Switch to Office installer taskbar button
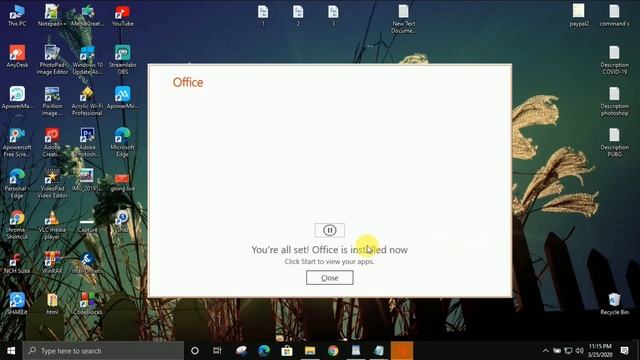 (x=402, y=351)
